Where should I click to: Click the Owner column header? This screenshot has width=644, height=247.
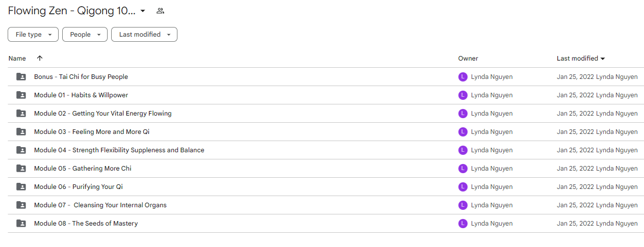468,59
